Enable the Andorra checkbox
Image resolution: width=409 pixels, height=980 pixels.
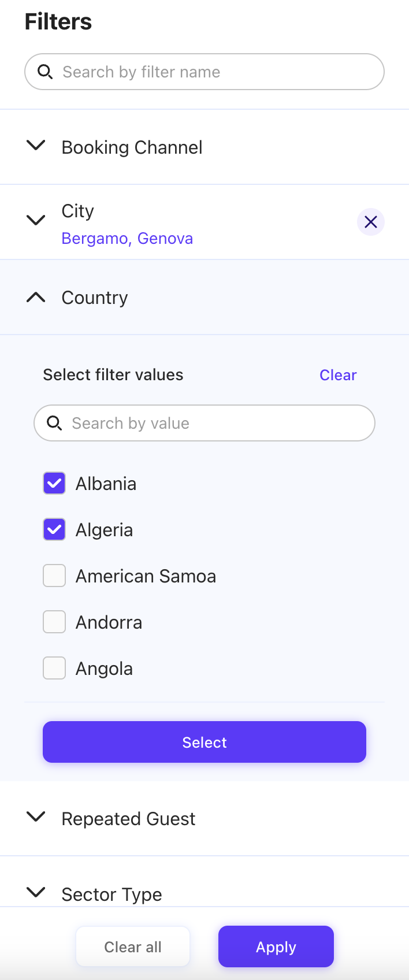tap(54, 622)
